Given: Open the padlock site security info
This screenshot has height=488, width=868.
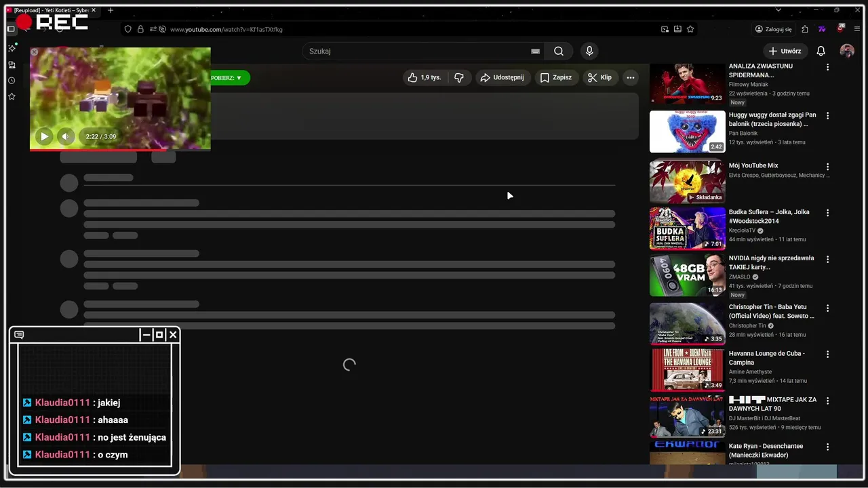Looking at the screenshot, I should point(140,29).
